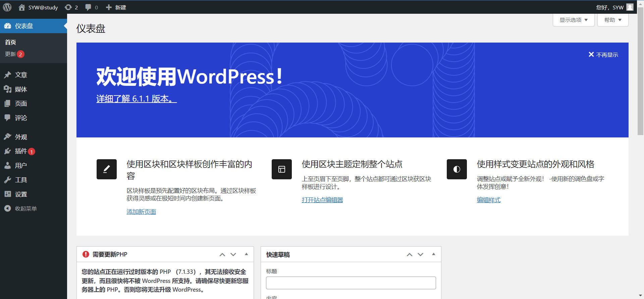The image size is (644, 299).
Task: Expand the 帮助 help dropdown
Action: click(613, 20)
